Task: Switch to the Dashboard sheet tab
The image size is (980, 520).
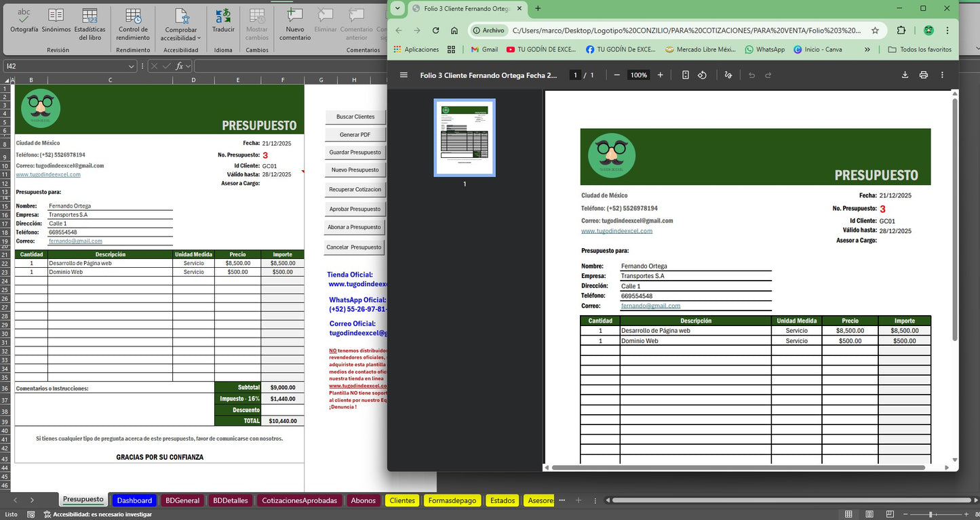Action: pos(134,500)
